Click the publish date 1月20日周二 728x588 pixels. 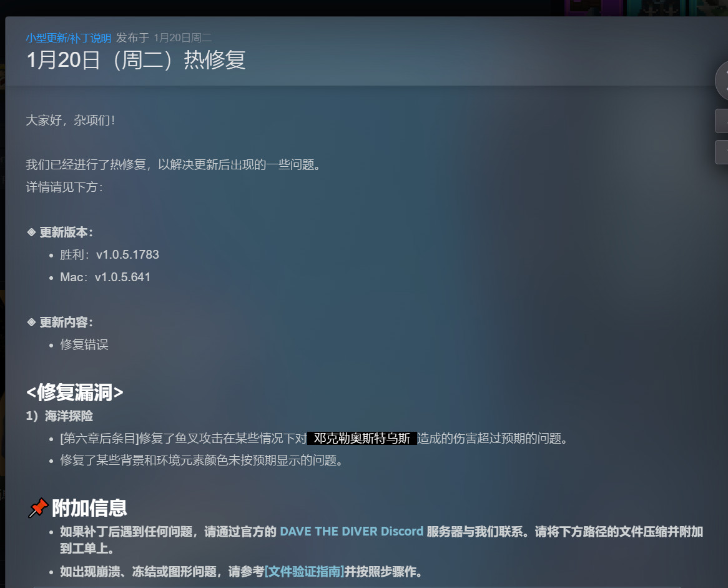point(182,38)
